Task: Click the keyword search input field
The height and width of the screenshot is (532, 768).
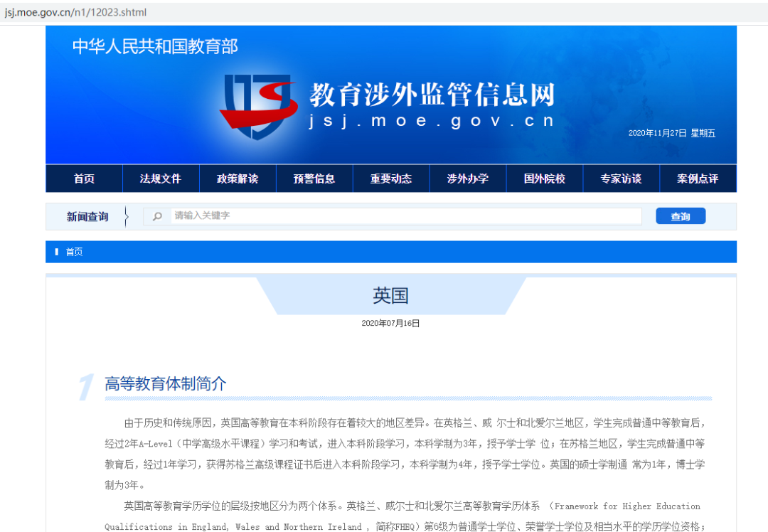Action: pos(405,216)
